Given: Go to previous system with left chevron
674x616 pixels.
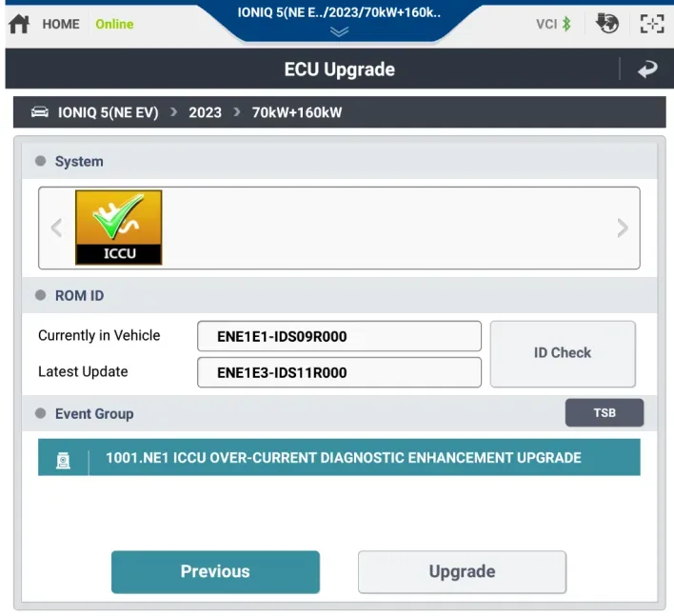Looking at the screenshot, I should 57,228.
